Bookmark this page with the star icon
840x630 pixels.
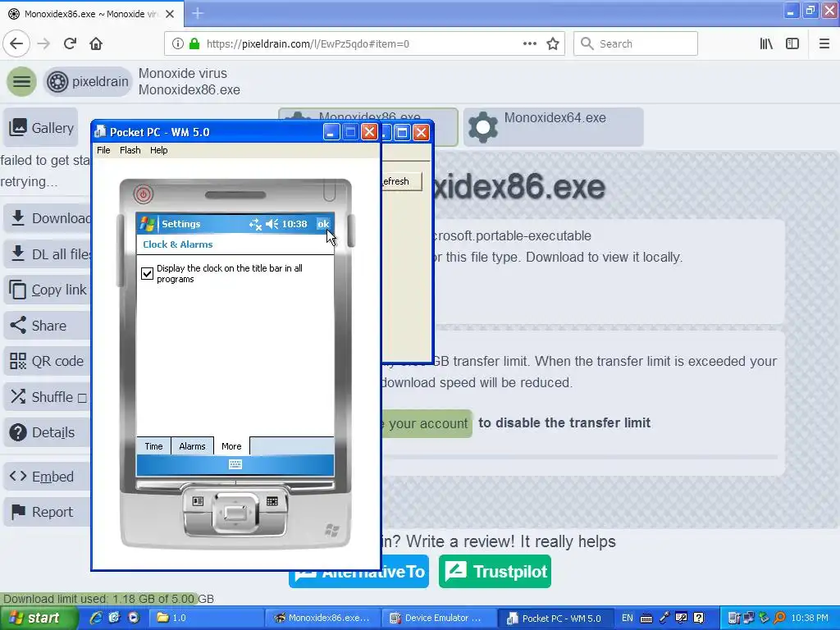click(553, 43)
